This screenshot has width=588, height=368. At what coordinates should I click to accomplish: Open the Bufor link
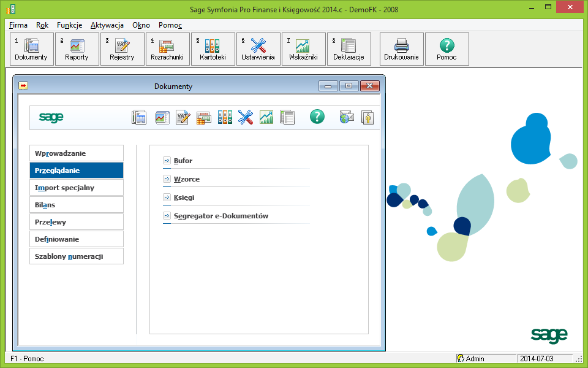point(183,161)
